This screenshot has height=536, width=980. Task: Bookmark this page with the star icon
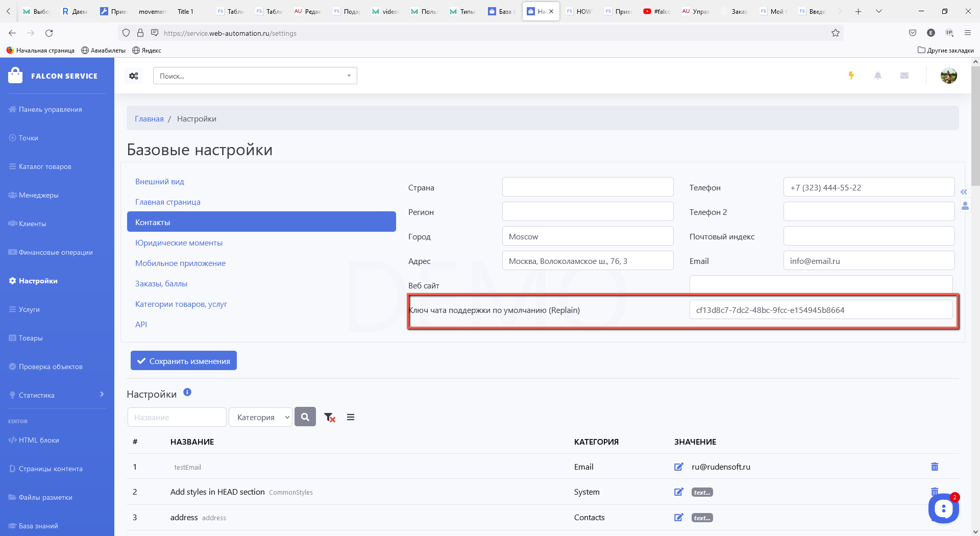click(x=836, y=33)
